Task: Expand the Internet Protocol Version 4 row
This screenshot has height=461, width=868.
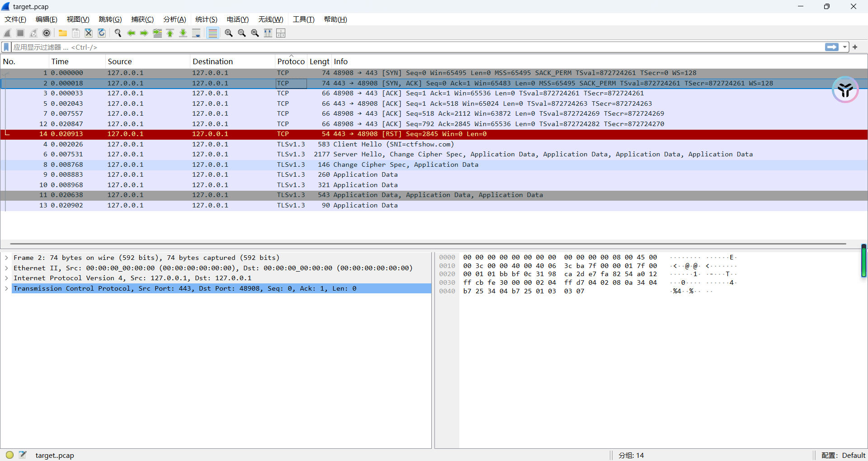Action: pos(6,278)
